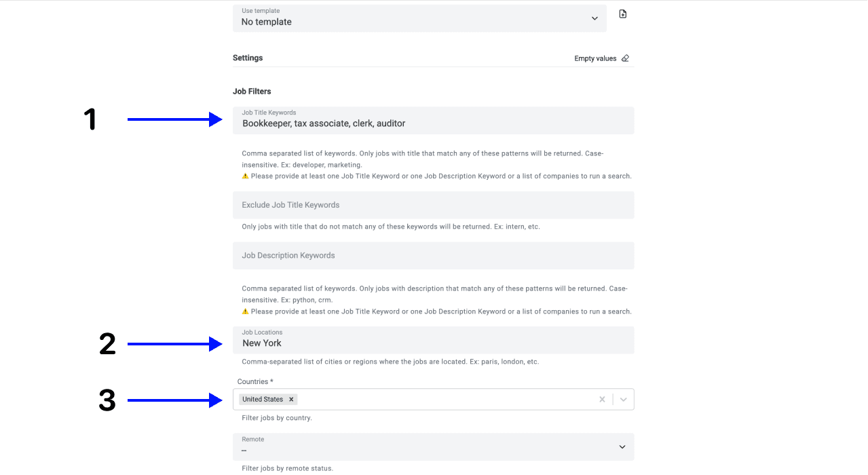The height and width of the screenshot is (475, 868).
Task: Click the Empty values action
Action: [x=594, y=58]
